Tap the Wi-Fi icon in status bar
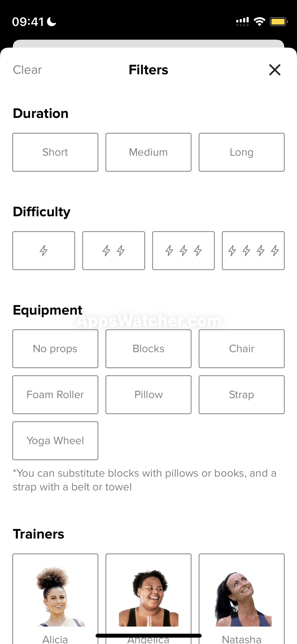This screenshot has width=297, height=644. coord(259,22)
